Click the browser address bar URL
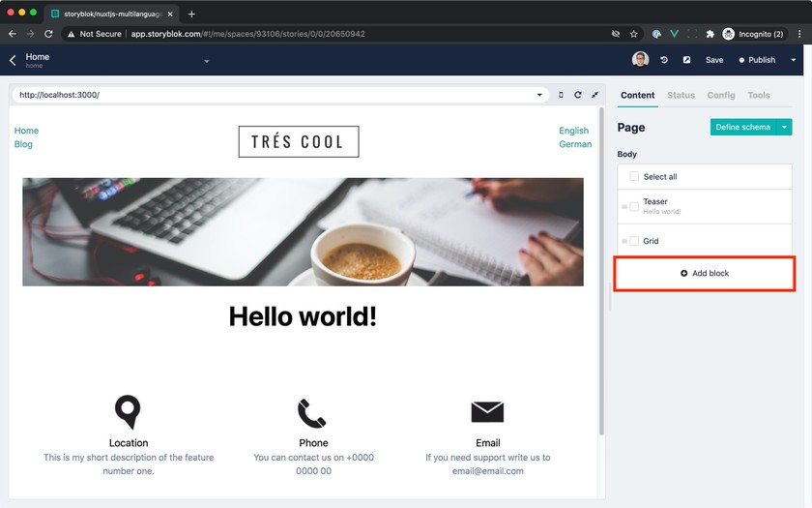The height and width of the screenshot is (508, 812). [247, 34]
